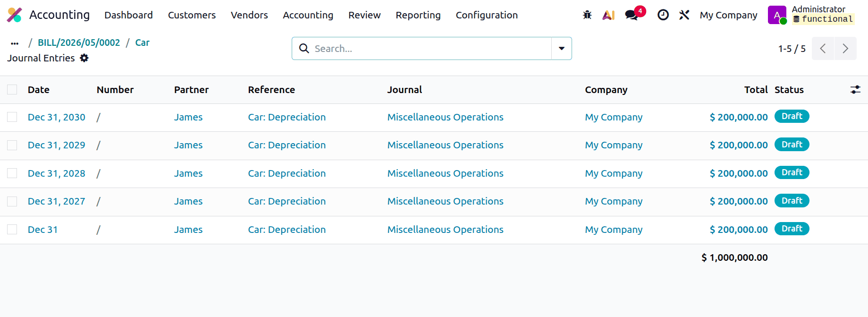Click the gear icon next to Journal Entries
Image resolution: width=868 pixels, height=317 pixels.
(84, 58)
